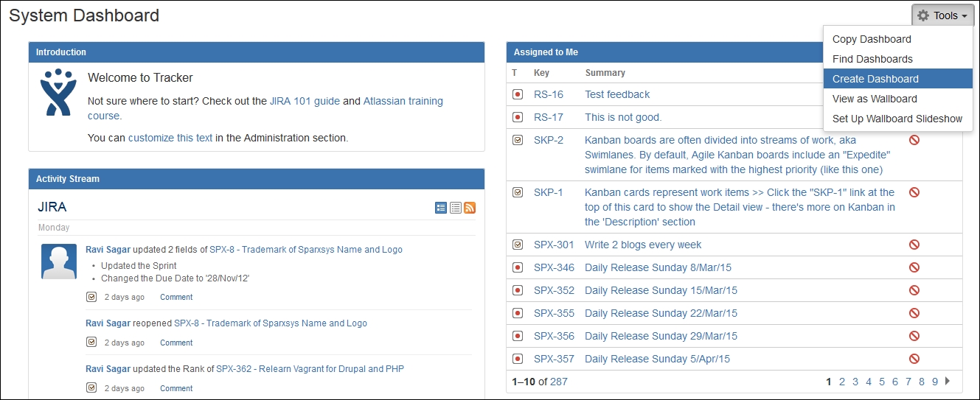Click Comment under the Rank update entry
Image resolution: width=980 pixels, height=400 pixels.
pyautogui.click(x=176, y=389)
